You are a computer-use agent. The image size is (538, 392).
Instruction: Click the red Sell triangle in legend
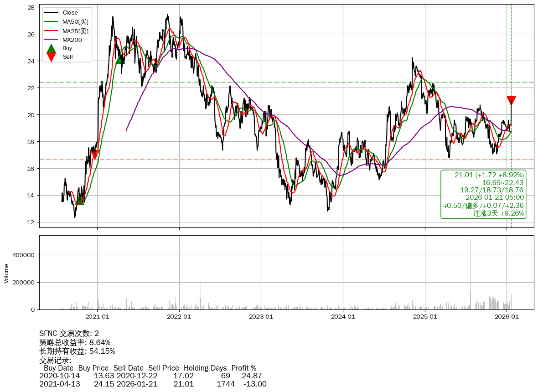pyautogui.click(x=52, y=57)
